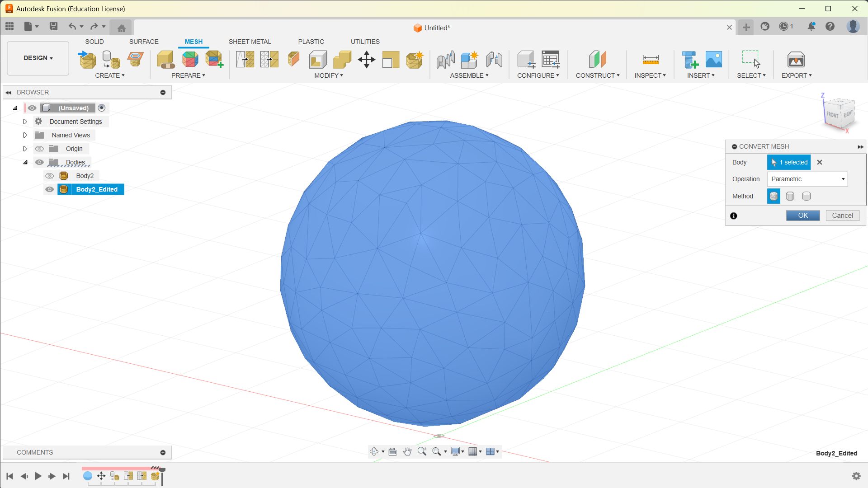Click the Measure tool under Inspect
Image resolution: width=868 pixels, height=488 pixels.
click(x=650, y=60)
